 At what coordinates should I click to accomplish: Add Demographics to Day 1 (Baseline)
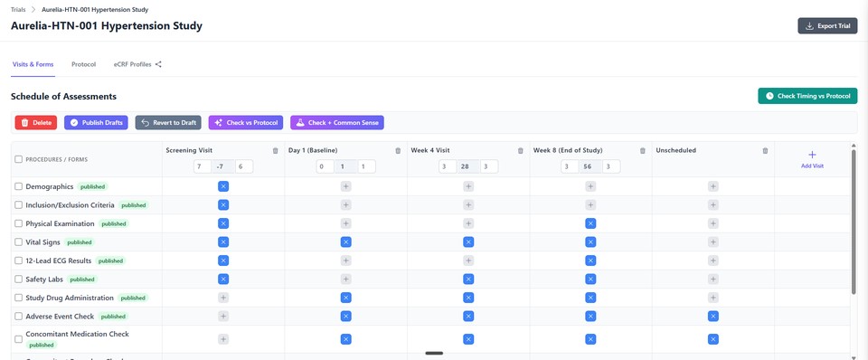(345, 186)
